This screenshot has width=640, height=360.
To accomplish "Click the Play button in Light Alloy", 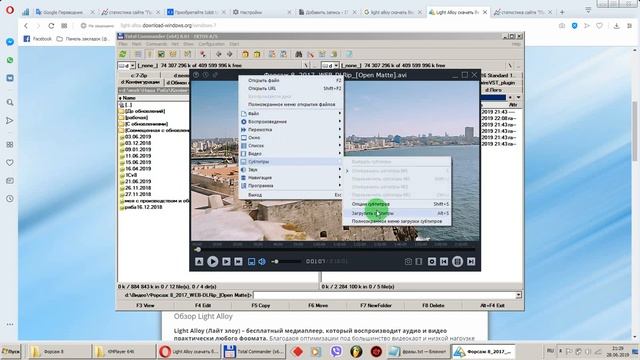I will click(x=212, y=261).
